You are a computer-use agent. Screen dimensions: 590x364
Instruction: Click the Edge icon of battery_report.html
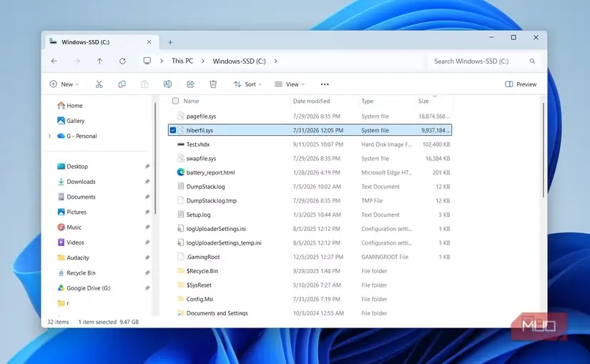181,172
